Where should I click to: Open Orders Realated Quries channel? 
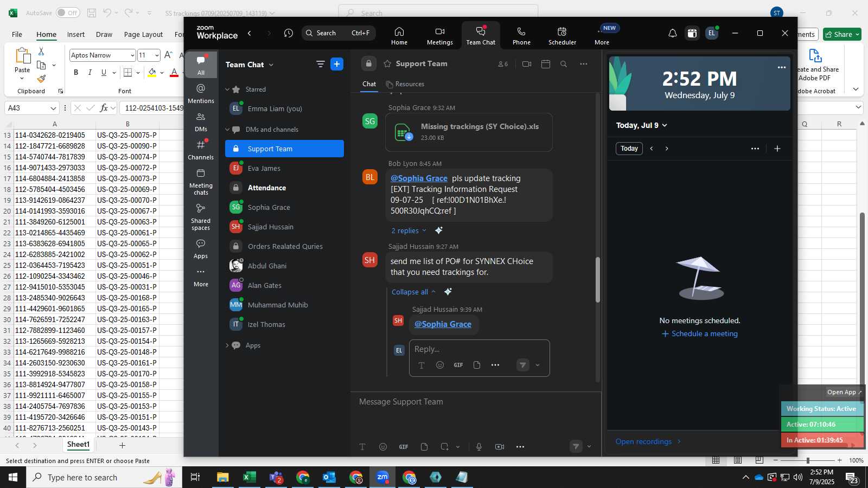[284, 246]
